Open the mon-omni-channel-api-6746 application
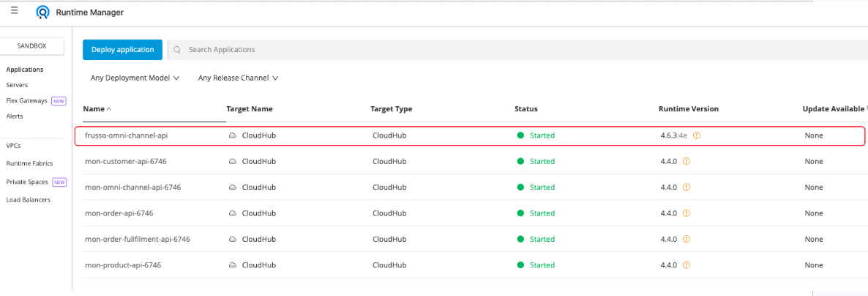 coord(132,188)
